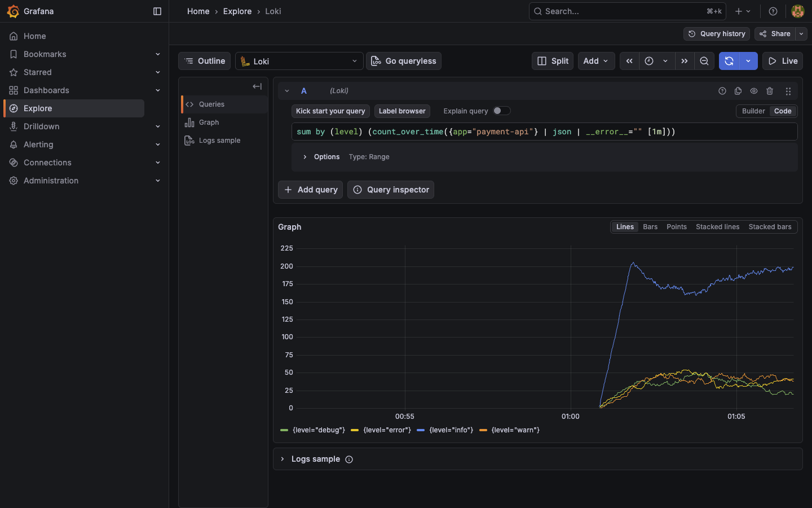Duplicate query A using the copy icon

point(738,91)
